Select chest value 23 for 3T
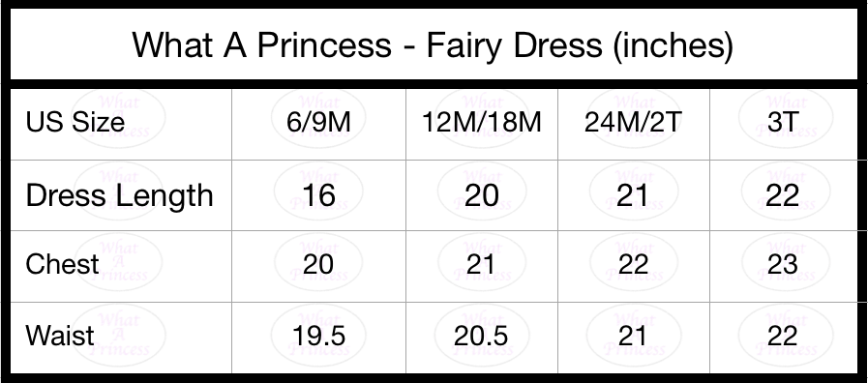Screen dimensions: 868x383 pyautogui.click(x=783, y=264)
